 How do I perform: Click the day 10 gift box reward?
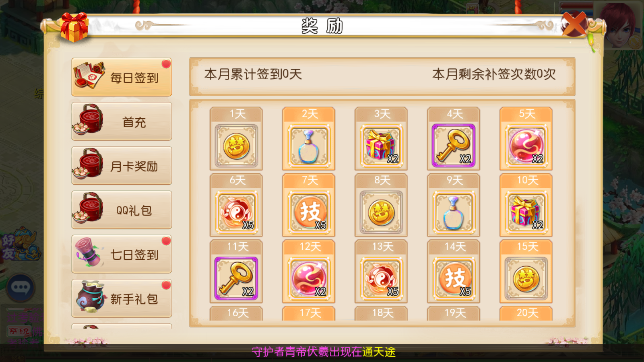[526, 212]
